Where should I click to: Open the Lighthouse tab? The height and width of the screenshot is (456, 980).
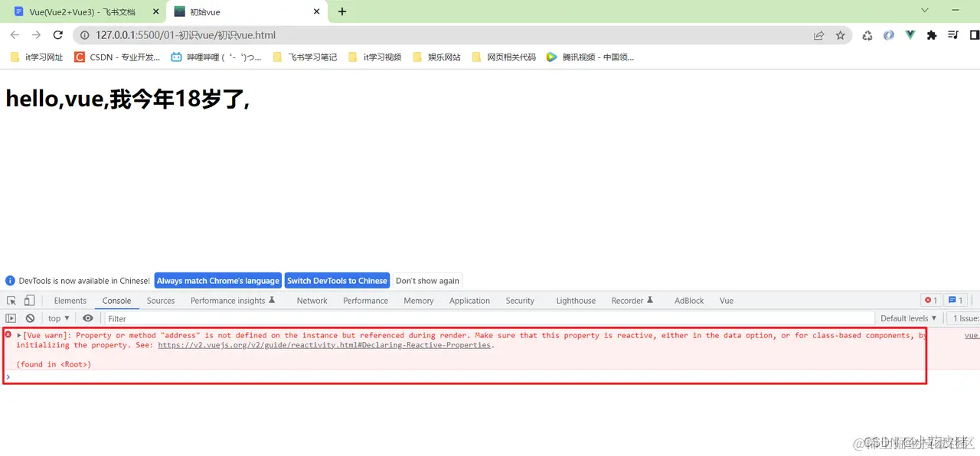tap(576, 301)
